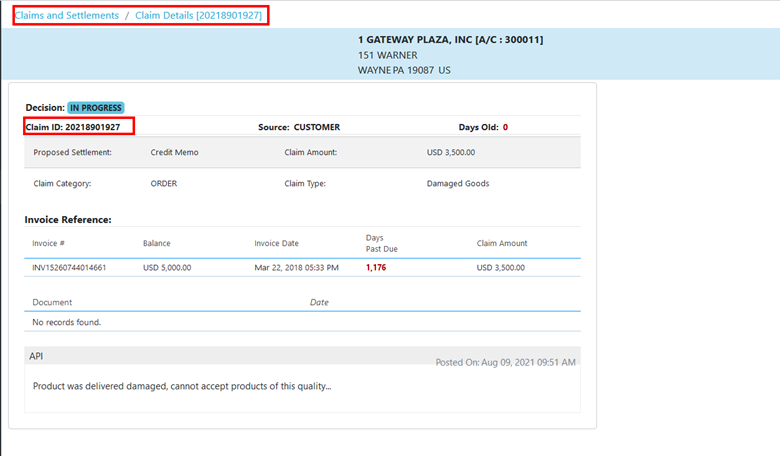Click API comment header

point(36,356)
